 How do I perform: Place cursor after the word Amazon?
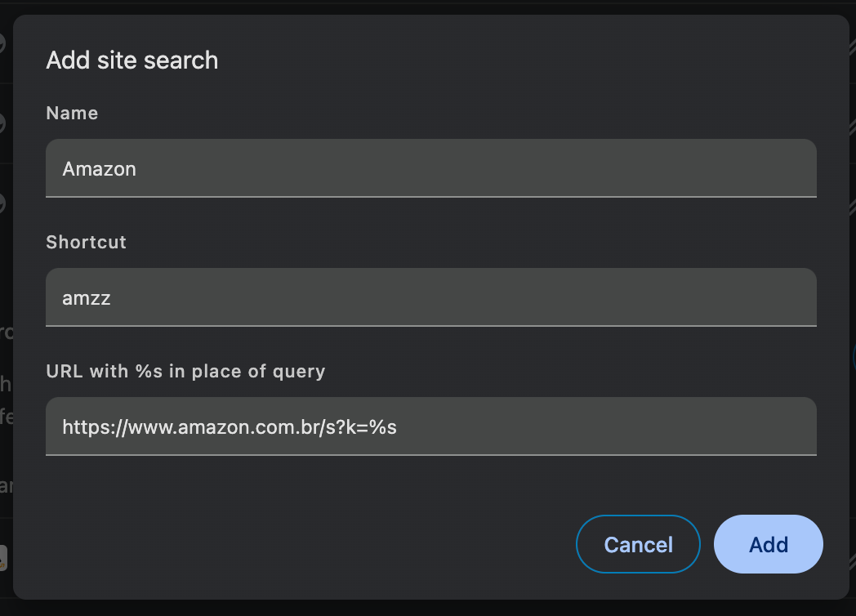tap(137, 169)
